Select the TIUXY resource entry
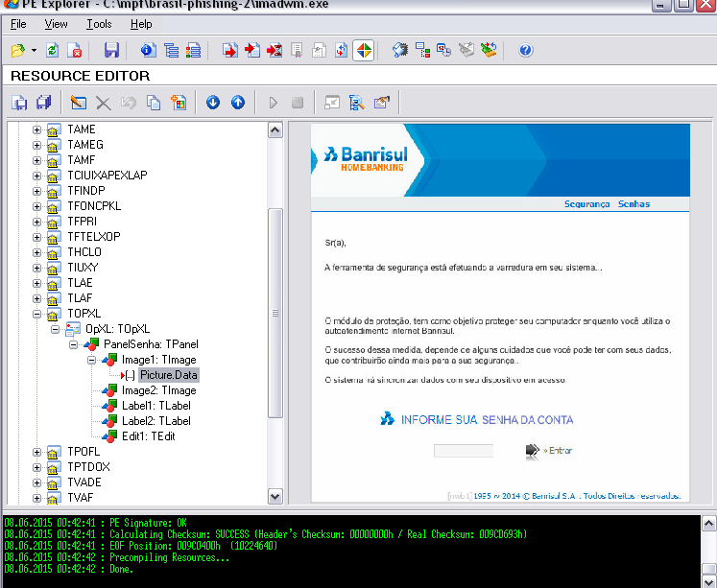Viewport: 717px width, 588px height. [x=83, y=268]
